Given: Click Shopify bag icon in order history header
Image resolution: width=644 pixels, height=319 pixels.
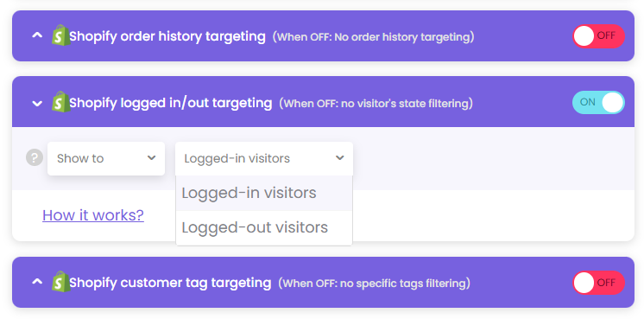Looking at the screenshot, I should (x=60, y=35).
